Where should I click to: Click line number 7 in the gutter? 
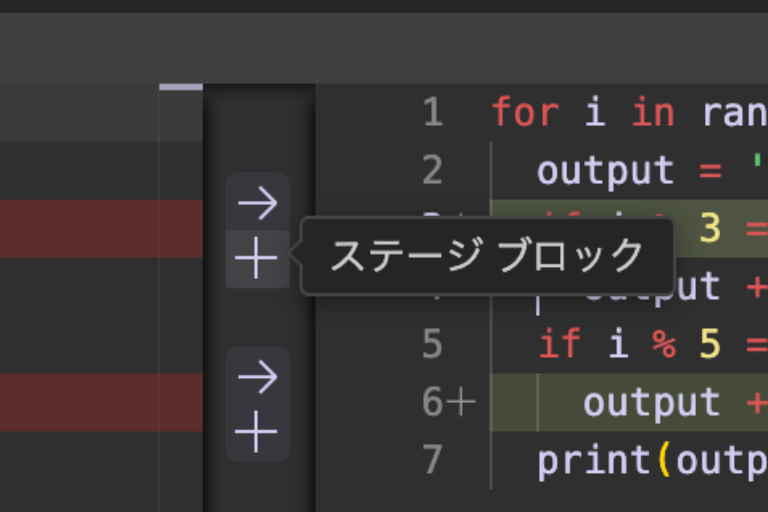click(x=432, y=460)
